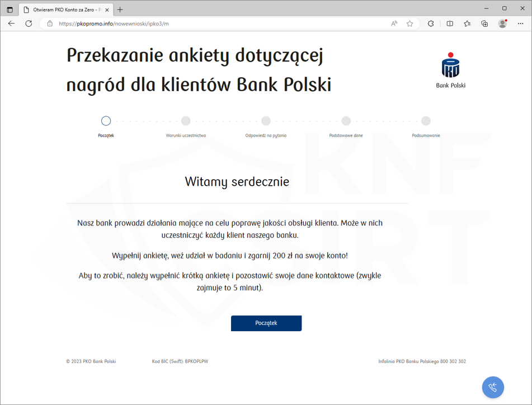Click the user profile avatar icon

point(502,23)
